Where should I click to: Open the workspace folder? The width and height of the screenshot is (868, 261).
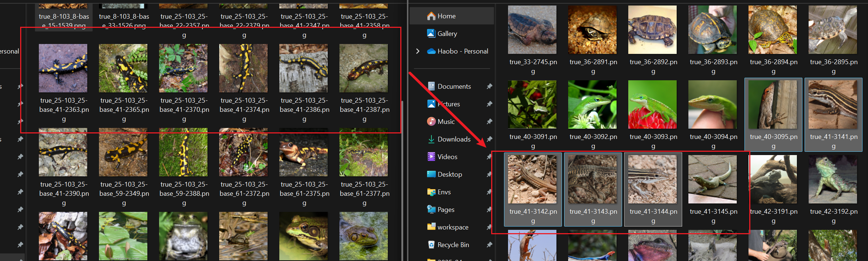[x=453, y=227]
